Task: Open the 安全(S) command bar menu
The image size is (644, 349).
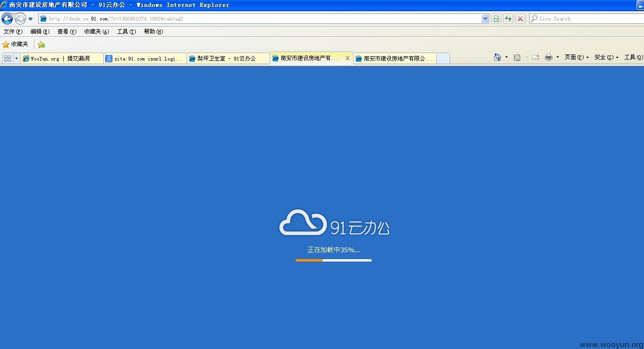Action: (x=606, y=57)
